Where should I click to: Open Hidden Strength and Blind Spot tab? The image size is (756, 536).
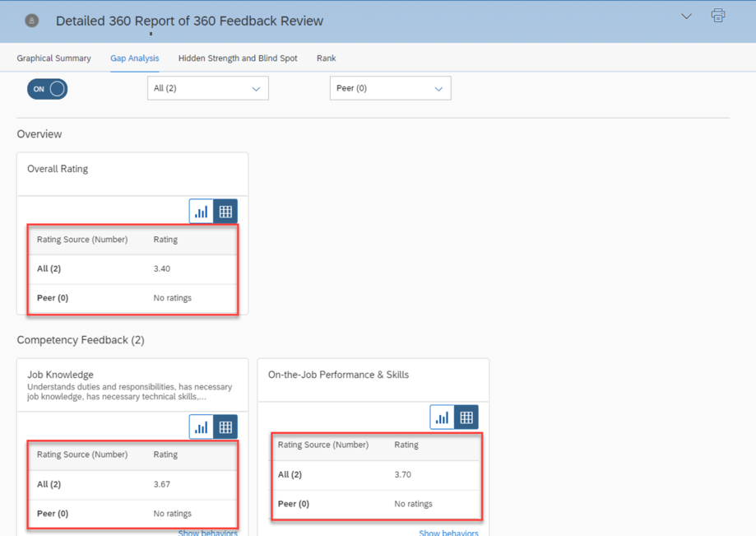click(238, 58)
